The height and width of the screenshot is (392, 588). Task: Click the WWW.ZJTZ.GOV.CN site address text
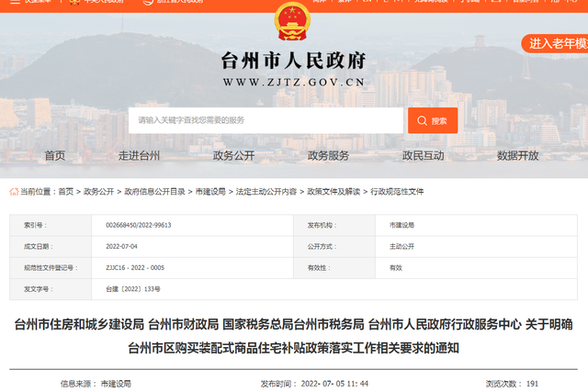(x=294, y=83)
